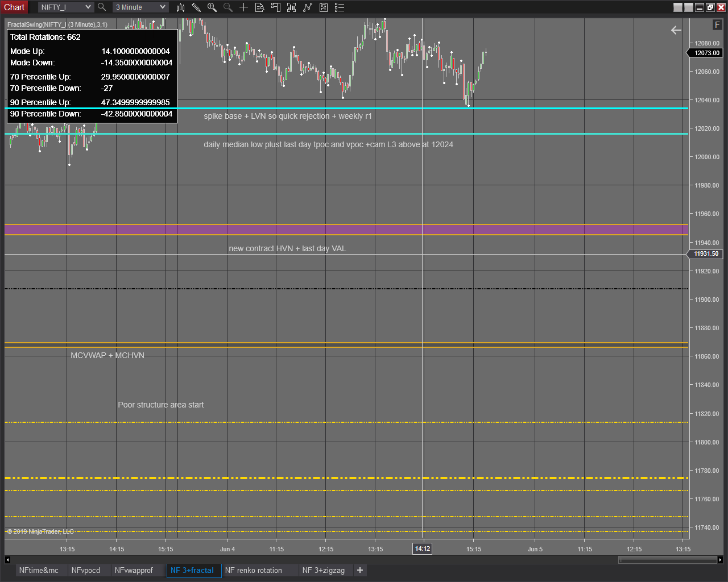Switch to the NFtime&mc tab

click(x=39, y=570)
